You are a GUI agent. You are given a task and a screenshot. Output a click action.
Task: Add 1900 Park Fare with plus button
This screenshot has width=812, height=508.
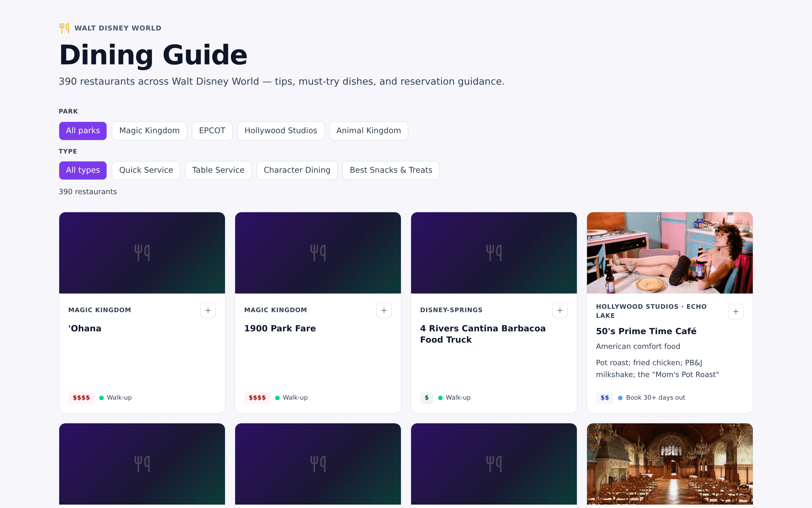tap(384, 310)
